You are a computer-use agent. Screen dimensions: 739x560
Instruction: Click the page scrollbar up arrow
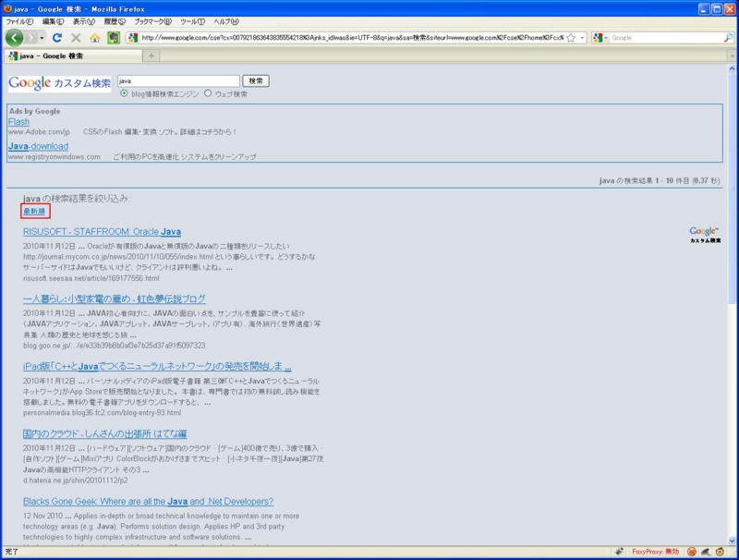732,68
